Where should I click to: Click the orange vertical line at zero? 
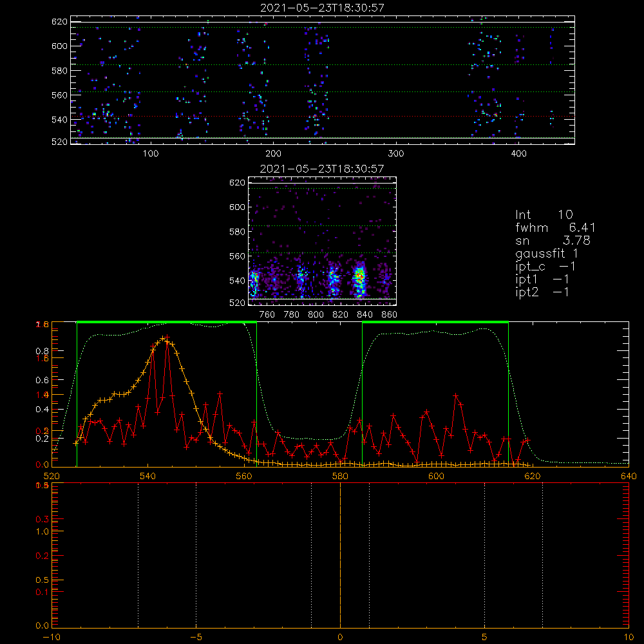[340, 555]
